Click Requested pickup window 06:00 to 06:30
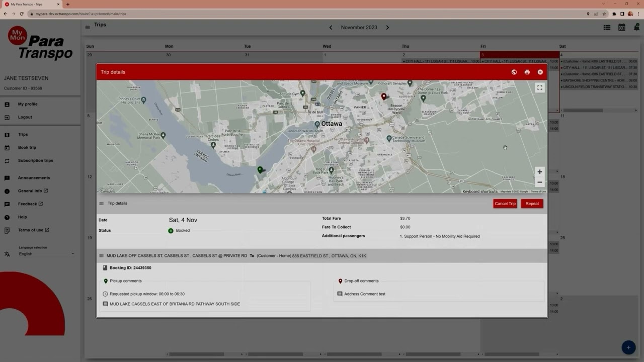The height and width of the screenshot is (362, 644). coord(147,294)
